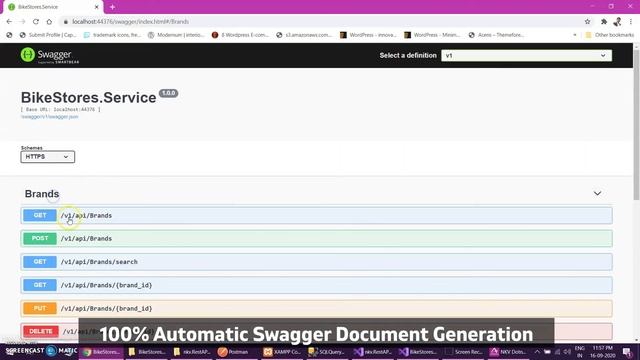Open the trademark icons bookmark
Viewport: 640px width, 360px height.
(x=112, y=35)
